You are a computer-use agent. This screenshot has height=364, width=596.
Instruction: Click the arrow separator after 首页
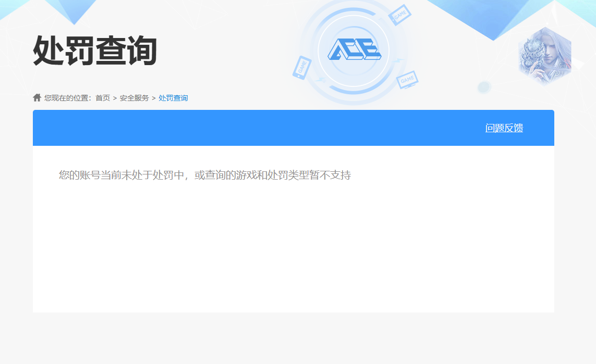115,98
